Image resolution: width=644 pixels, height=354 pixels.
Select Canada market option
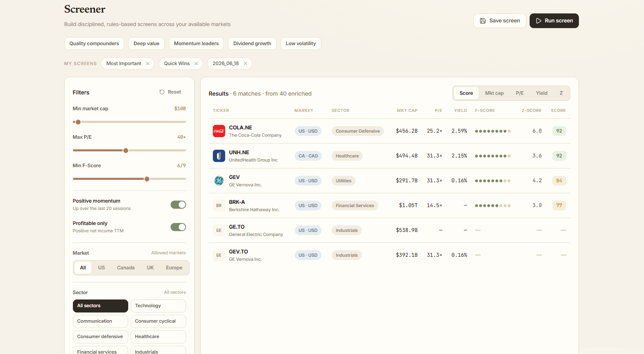point(126,268)
